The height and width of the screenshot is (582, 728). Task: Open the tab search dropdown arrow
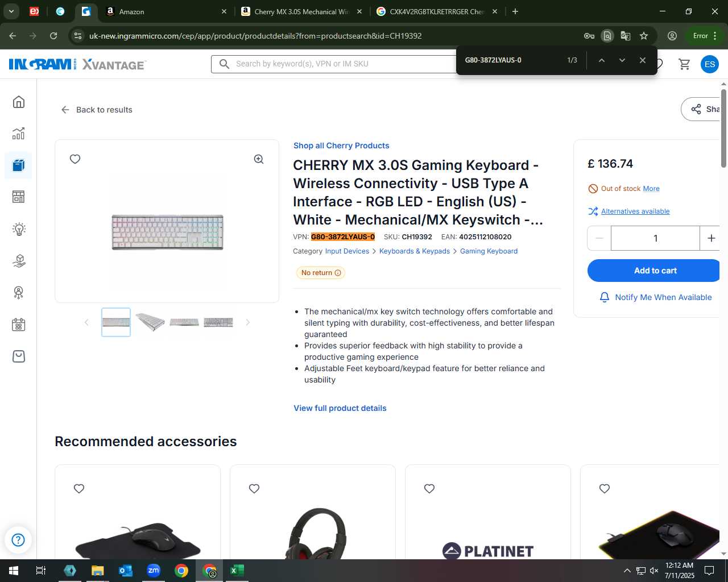[11, 11]
